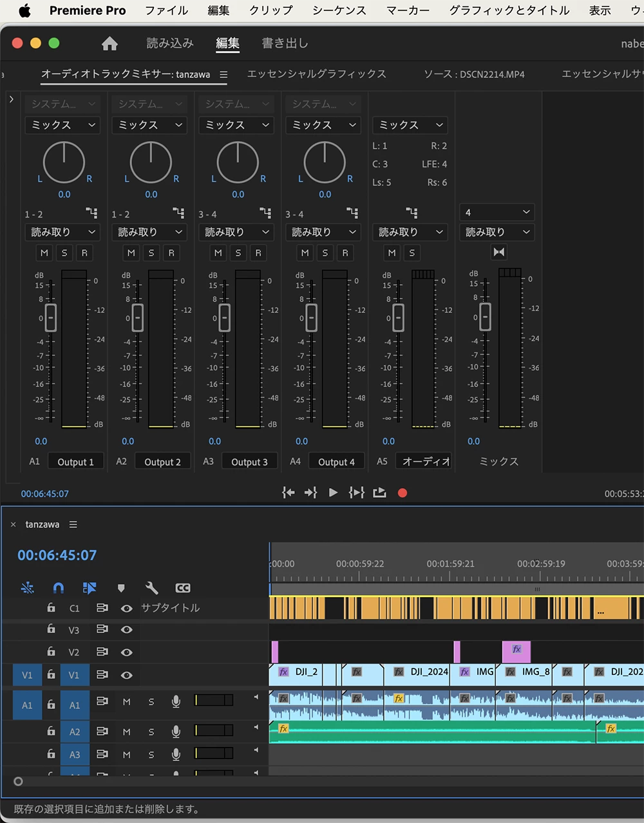Mute track A2 in the timeline
Screen dimensions: 644x823
pyautogui.click(x=127, y=732)
